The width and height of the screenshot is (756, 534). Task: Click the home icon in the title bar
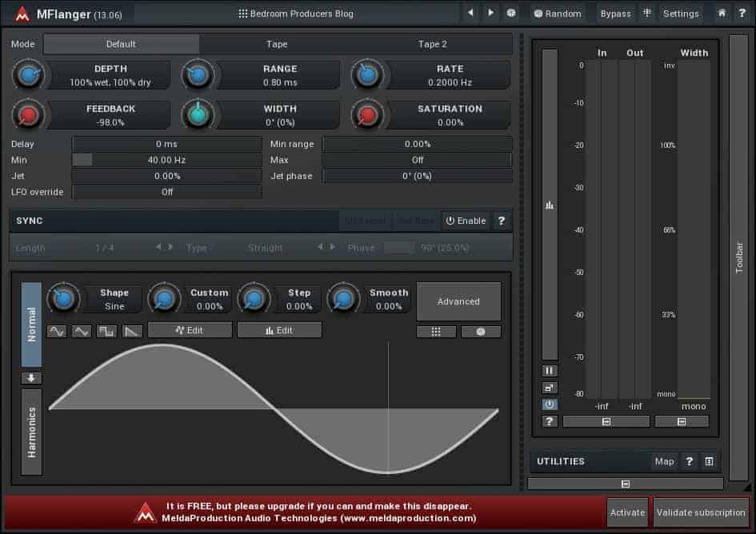(x=722, y=14)
